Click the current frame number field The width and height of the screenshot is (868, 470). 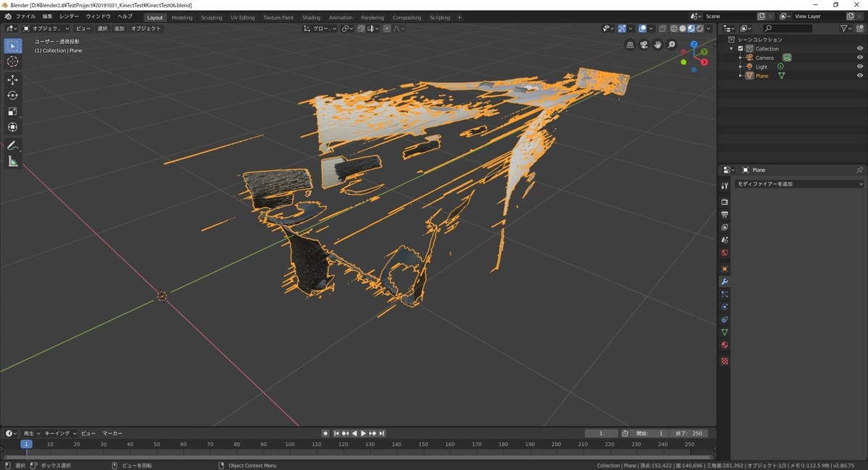coord(602,433)
